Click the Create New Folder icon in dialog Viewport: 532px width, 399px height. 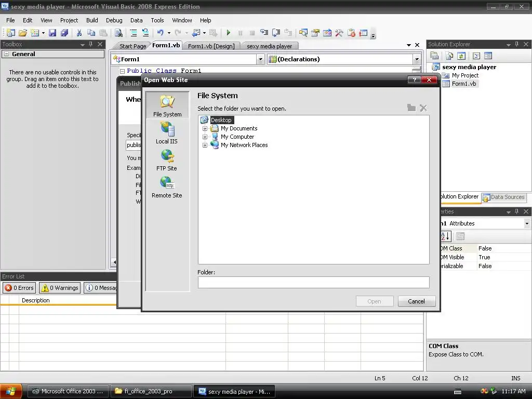411,108
